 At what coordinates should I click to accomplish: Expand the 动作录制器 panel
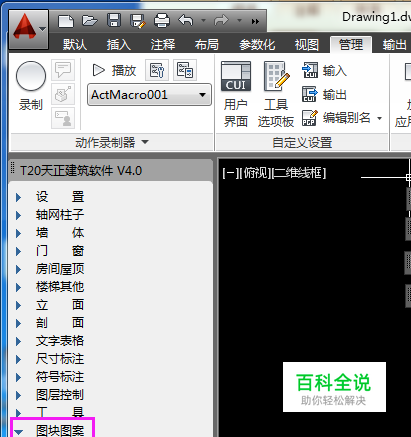(x=112, y=142)
